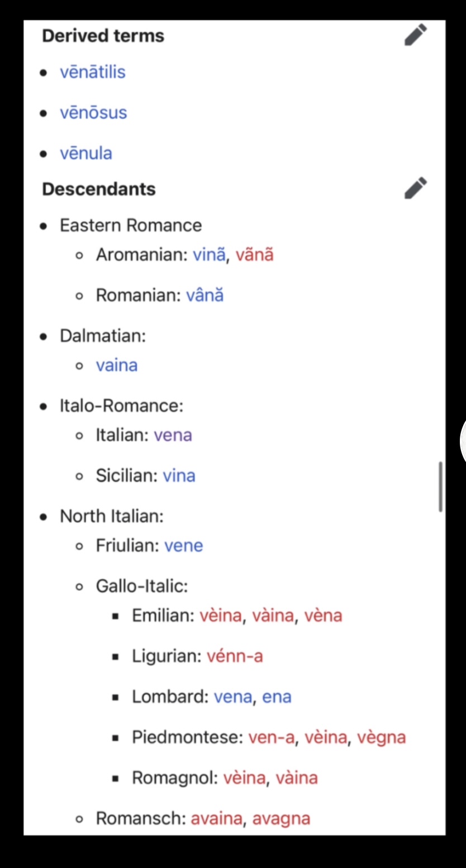Image resolution: width=466 pixels, height=868 pixels.
Task: Follow the Dalmatian vaina link
Action: 116,365
